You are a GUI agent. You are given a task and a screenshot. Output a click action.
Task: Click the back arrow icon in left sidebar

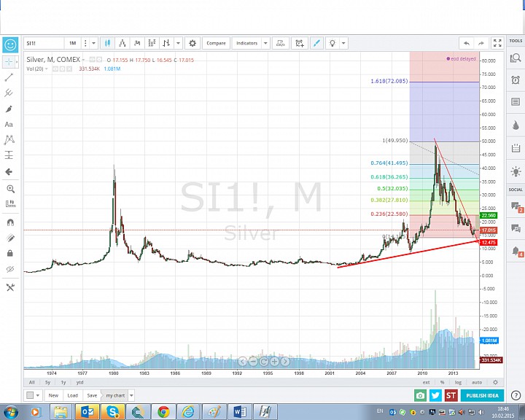(9, 172)
